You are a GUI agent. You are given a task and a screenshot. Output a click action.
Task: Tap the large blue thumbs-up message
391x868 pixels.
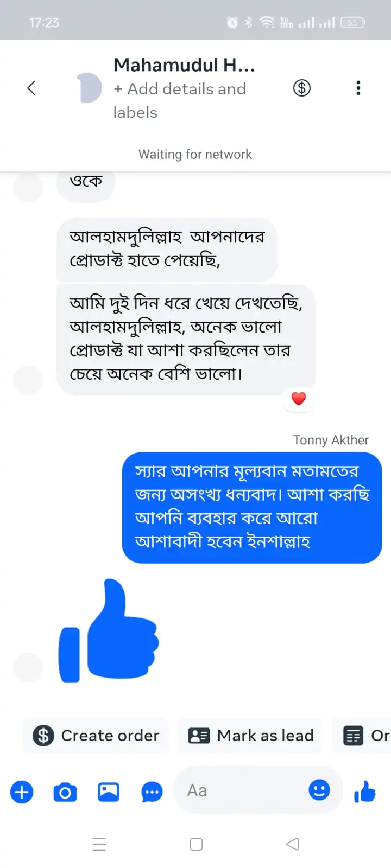click(109, 631)
